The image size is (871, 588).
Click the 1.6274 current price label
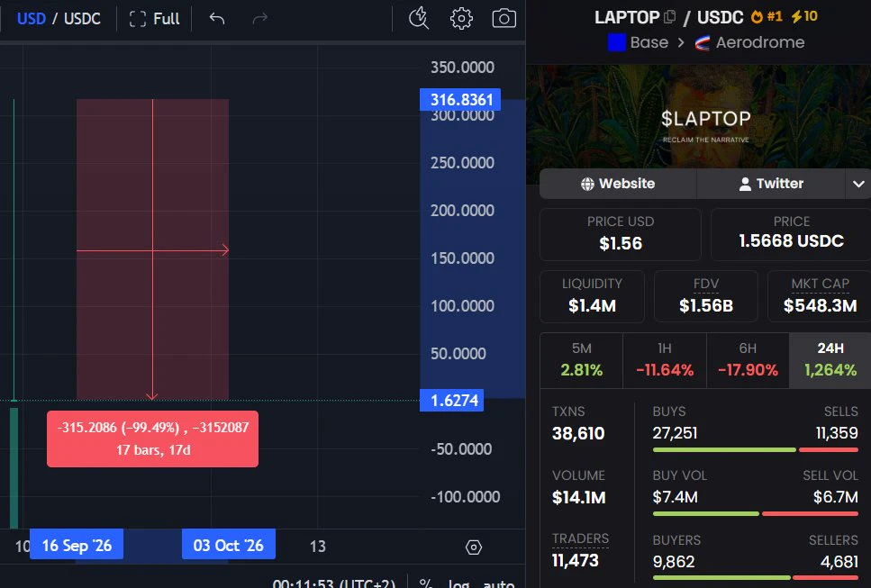[451, 401]
